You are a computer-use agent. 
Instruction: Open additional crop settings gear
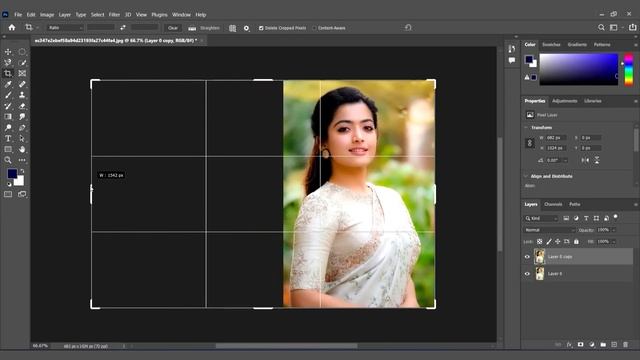coord(246,28)
